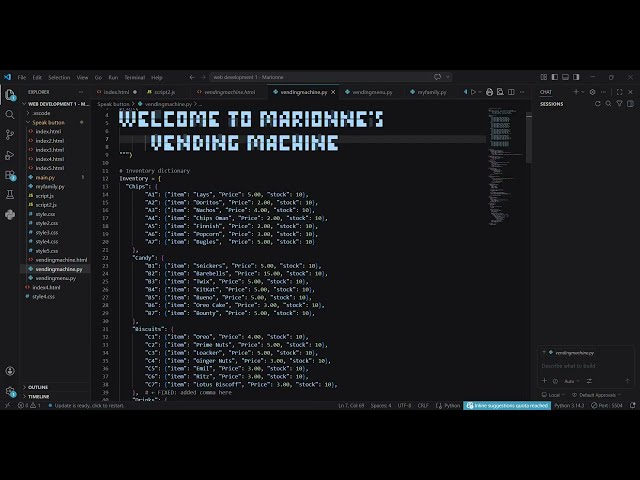Open the Default Approvals dropdown
Screen dimensions: 640x480
pyautogui.click(x=596, y=395)
